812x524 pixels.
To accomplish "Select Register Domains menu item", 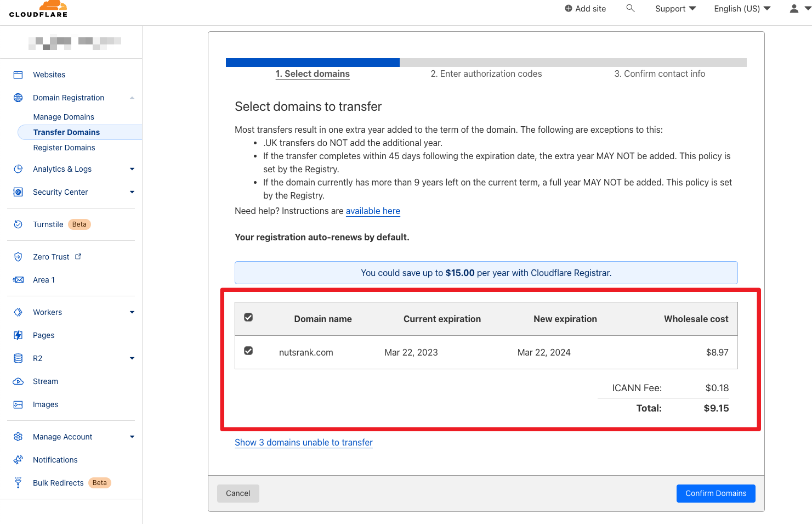I will pos(64,148).
